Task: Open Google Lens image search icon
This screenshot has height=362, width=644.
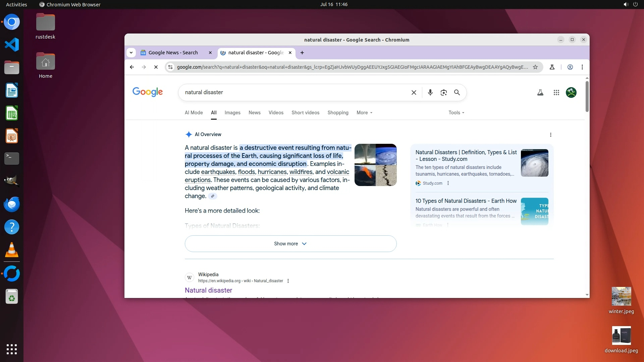Action: click(x=443, y=93)
